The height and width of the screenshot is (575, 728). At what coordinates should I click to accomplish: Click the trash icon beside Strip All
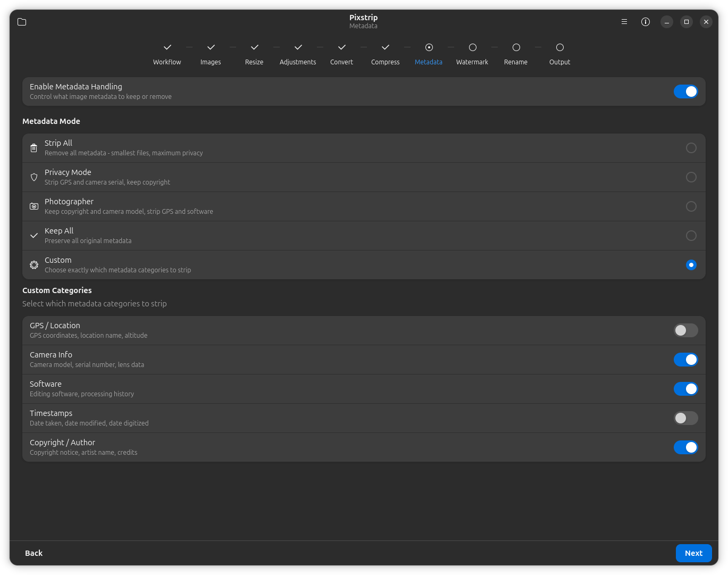pos(34,148)
